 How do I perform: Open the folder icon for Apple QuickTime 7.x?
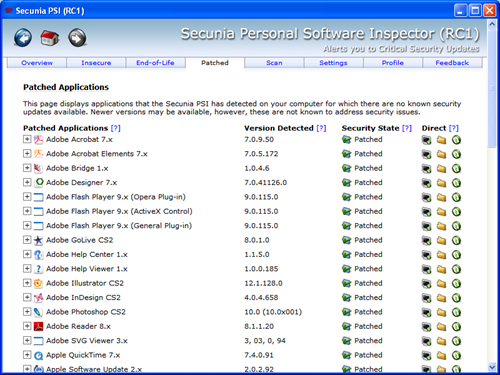441,355
